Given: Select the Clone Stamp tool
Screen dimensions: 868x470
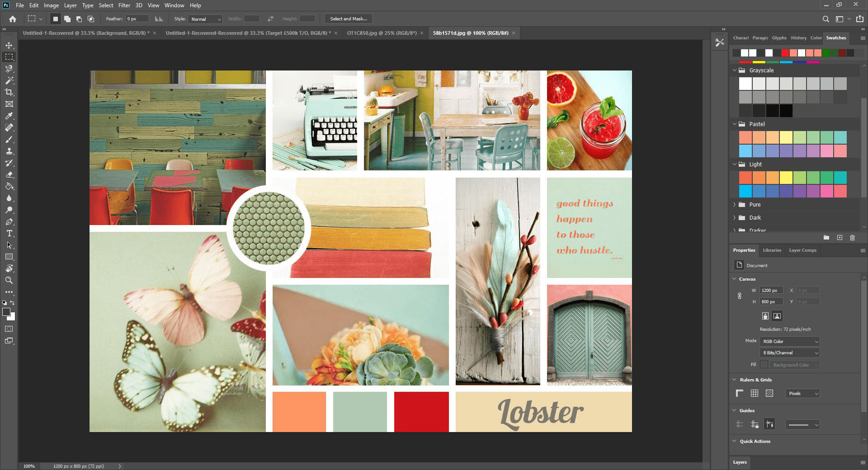Looking at the screenshot, I should click(x=9, y=151).
